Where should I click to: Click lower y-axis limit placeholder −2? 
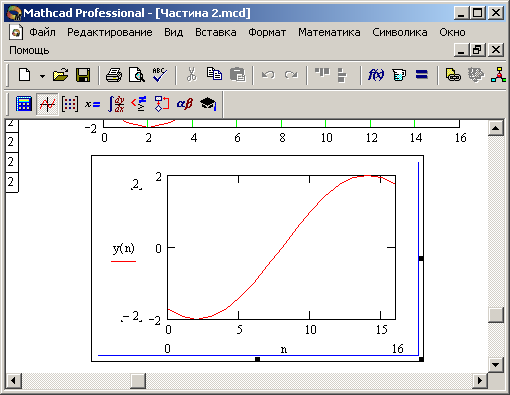coord(132,316)
